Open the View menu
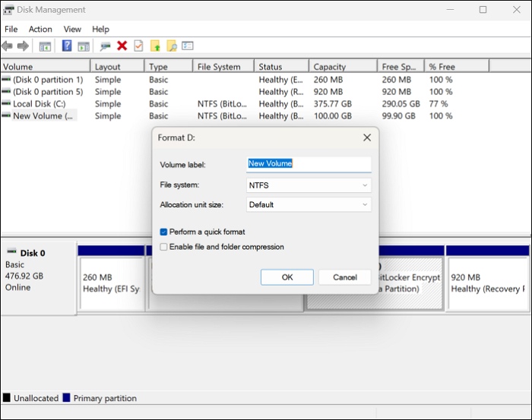 72,29
